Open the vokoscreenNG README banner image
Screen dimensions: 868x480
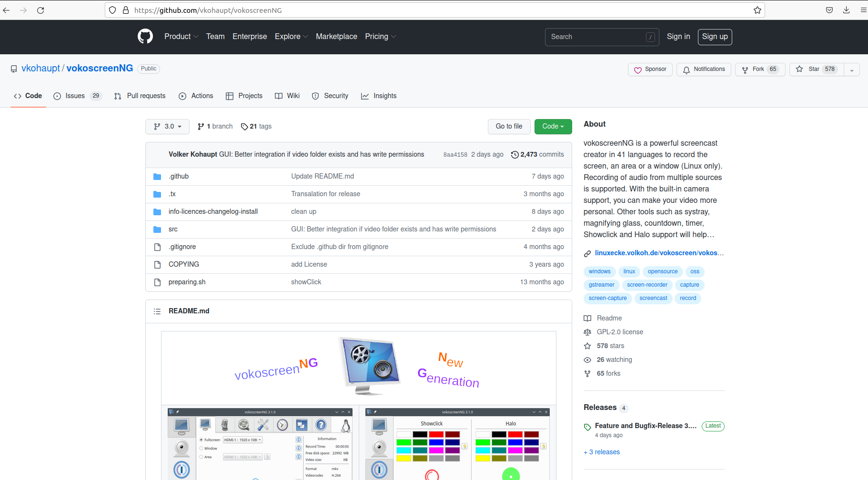pos(359,368)
